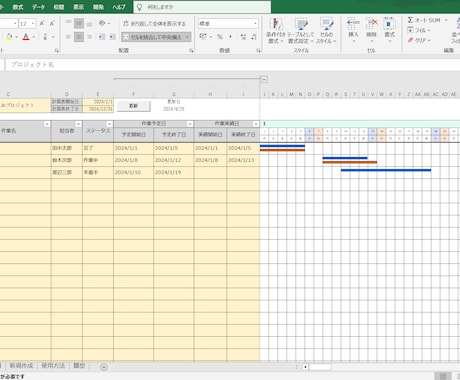Click the decrease indent icon
This screenshot has width=460, height=380.
coord(102,37)
